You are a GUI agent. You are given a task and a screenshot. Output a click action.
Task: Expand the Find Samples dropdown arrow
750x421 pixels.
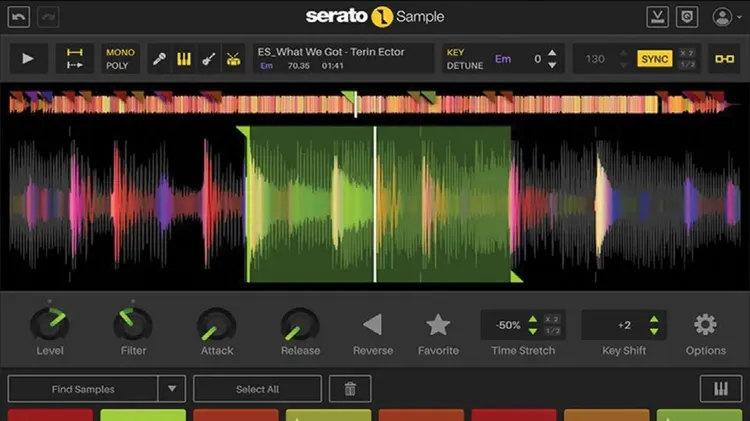click(x=172, y=389)
